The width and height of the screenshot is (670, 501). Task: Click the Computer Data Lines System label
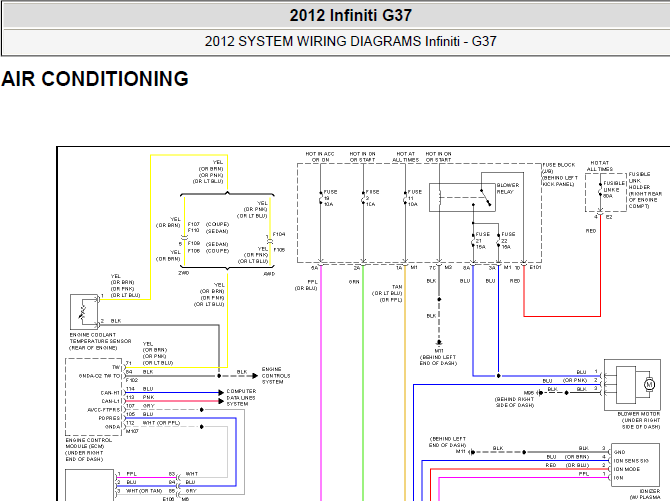click(x=241, y=398)
